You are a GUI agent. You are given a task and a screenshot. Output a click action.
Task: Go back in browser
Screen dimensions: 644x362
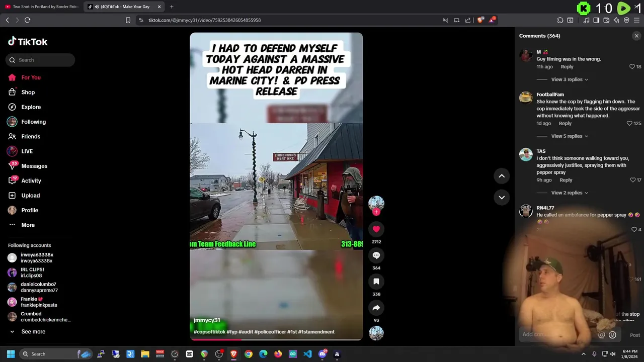7,20
